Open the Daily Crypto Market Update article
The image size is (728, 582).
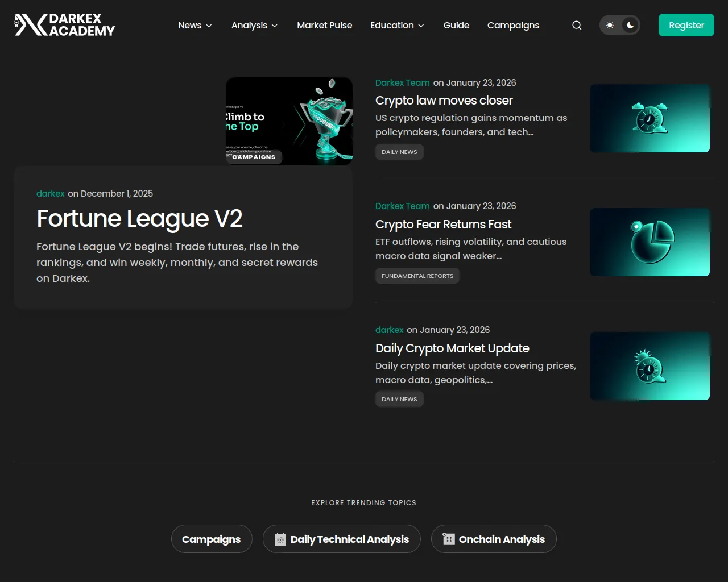pyautogui.click(x=452, y=348)
